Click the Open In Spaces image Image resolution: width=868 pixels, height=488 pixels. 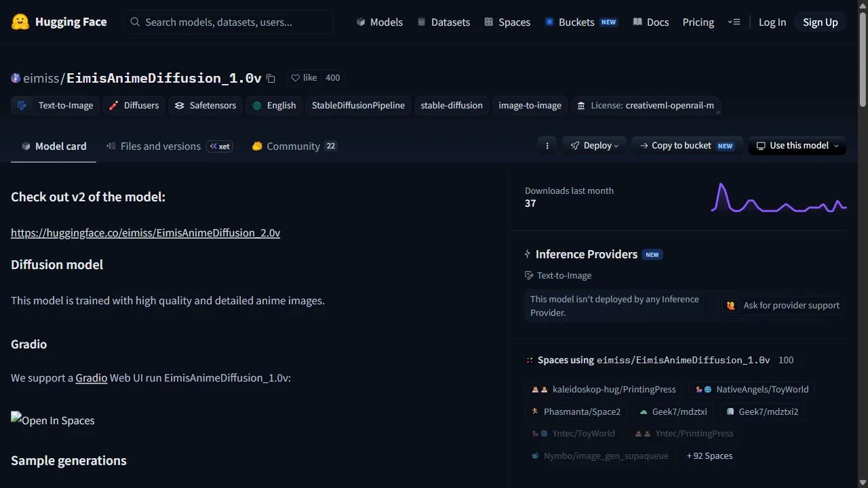pos(53,420)
